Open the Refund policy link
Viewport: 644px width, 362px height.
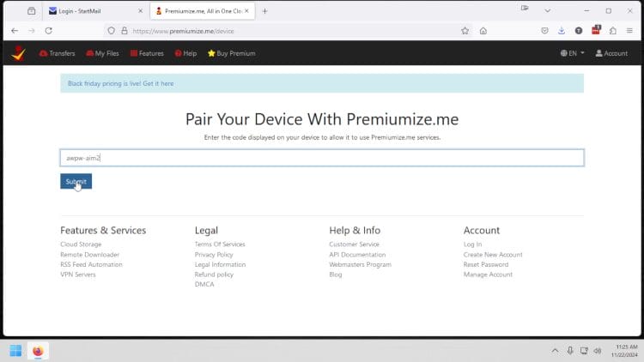214,275
